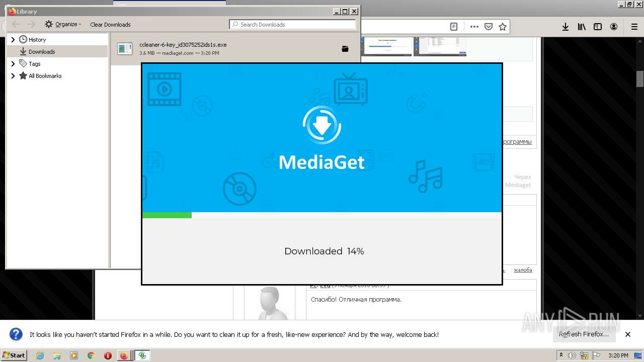Open Internet Explorer from taskbar
The width and height of the screenshot is (644, 362).
[x=40, y=355]
